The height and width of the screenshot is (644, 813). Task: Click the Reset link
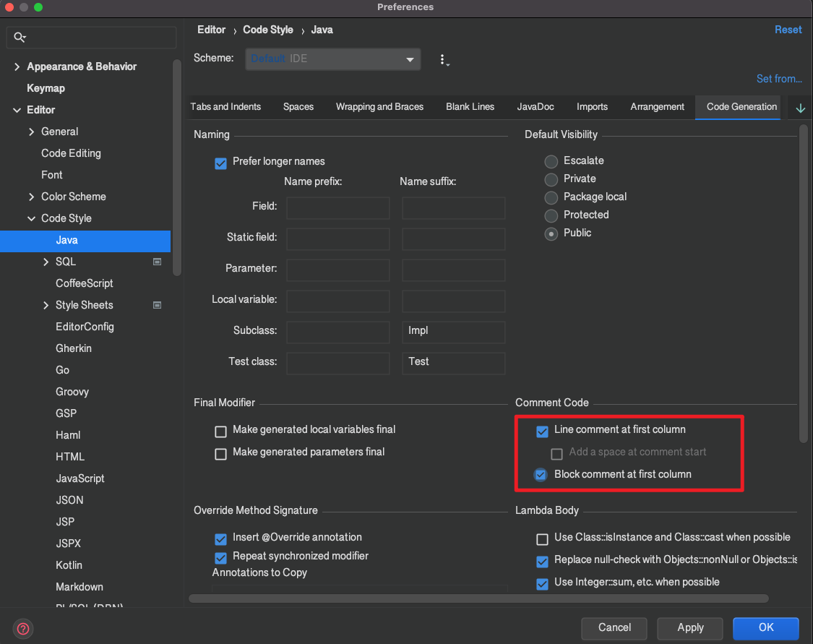point(788,30)
